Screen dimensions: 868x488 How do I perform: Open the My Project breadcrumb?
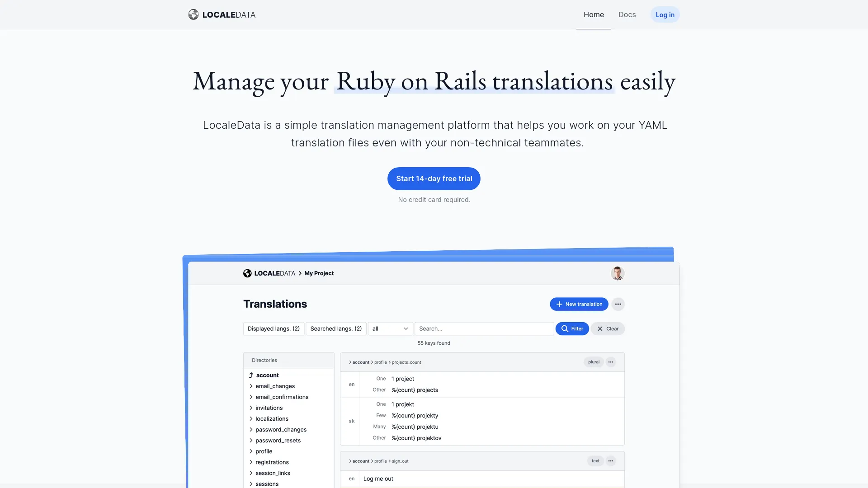(x=319, y=273)
